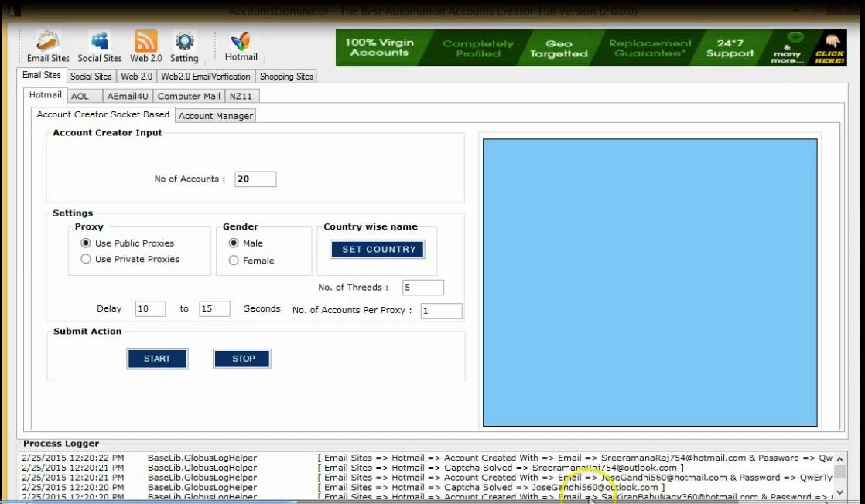Select the Hotmail provider tab
Viewport: 865px width, 504px height.
(x=45, y=95)
